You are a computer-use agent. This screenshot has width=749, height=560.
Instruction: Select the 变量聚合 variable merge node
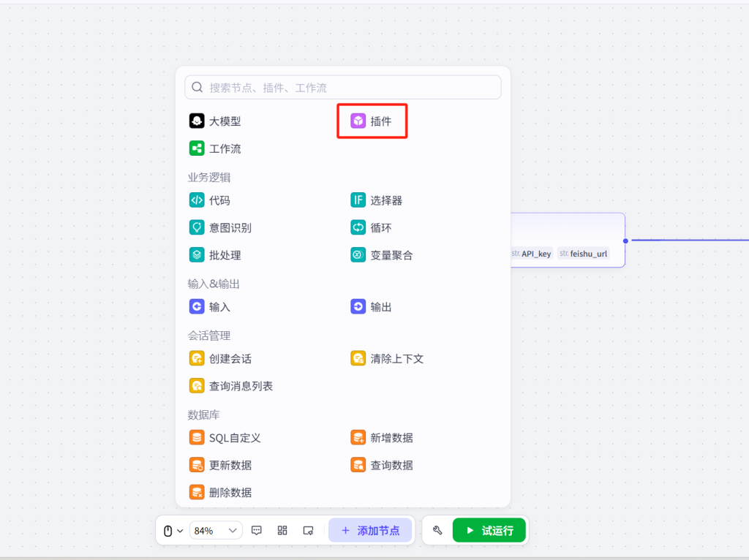[383, 255]
